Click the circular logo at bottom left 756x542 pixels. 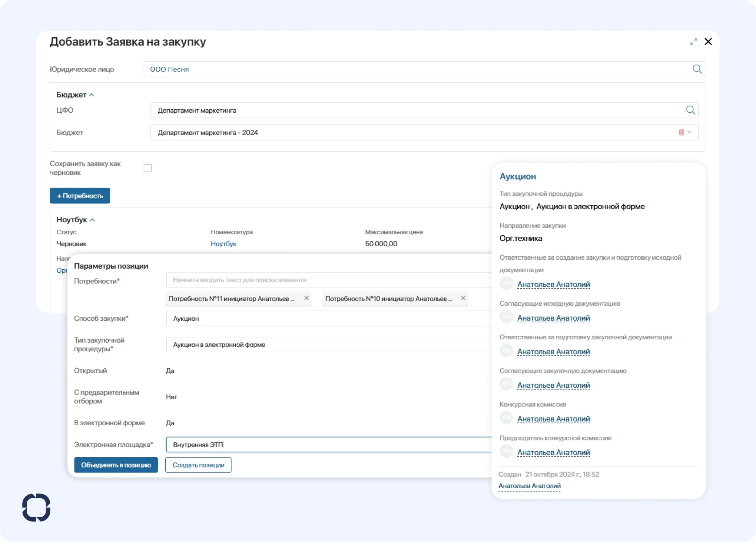click(36, 507)
